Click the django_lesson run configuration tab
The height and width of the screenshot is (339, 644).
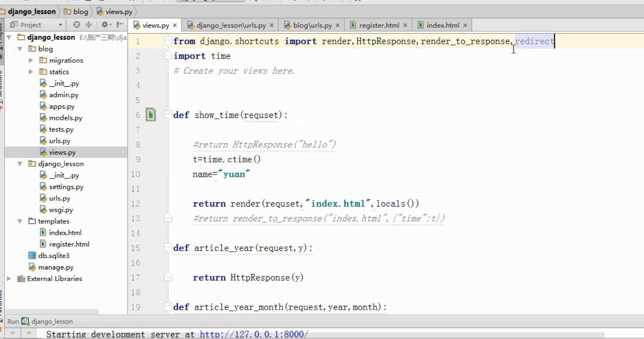tap(48, 321)
